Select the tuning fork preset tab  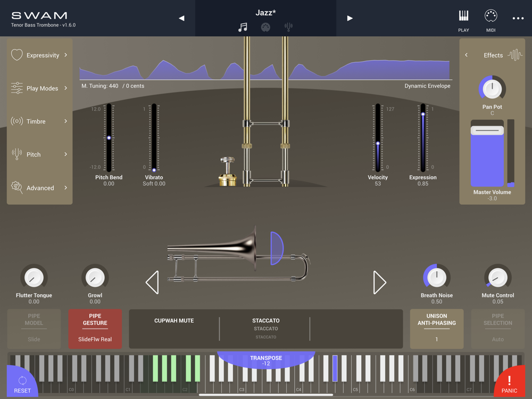[288, 27]
